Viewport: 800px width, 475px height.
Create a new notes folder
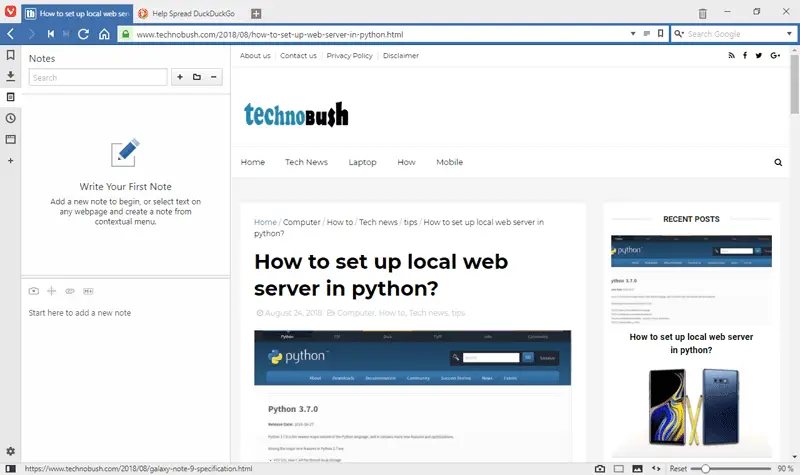(197, 77)
